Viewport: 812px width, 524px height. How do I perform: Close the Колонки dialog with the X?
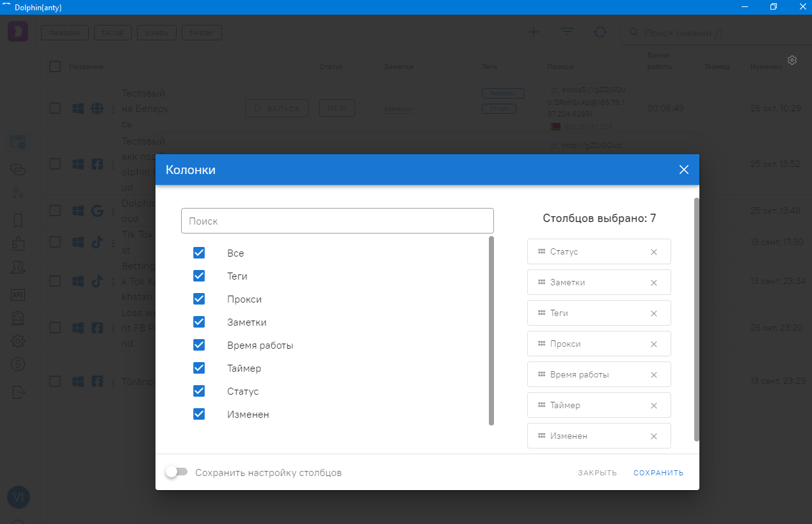(x=684, y=170)
